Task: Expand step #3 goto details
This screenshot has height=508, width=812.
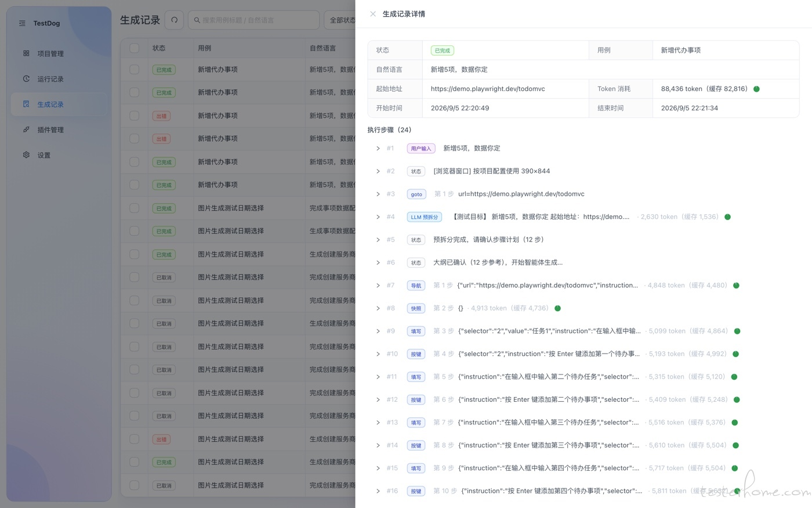Action: (x=378, y=194)
